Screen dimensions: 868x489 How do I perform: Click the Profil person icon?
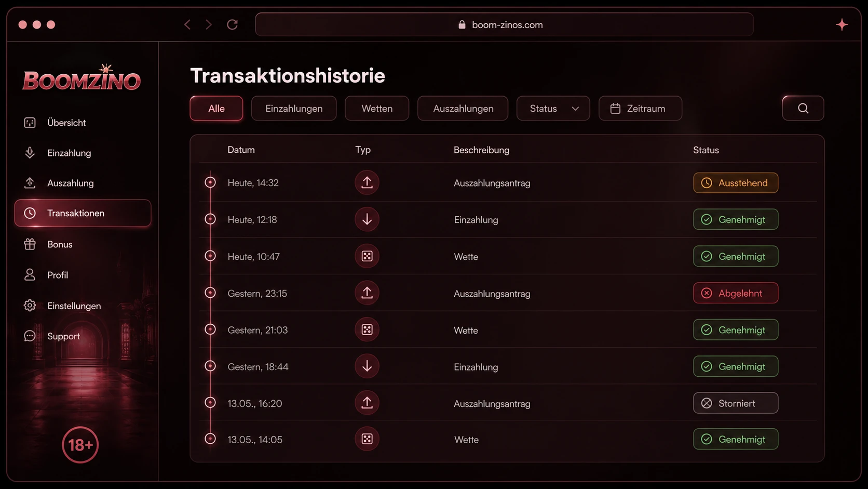pos(30,275)
